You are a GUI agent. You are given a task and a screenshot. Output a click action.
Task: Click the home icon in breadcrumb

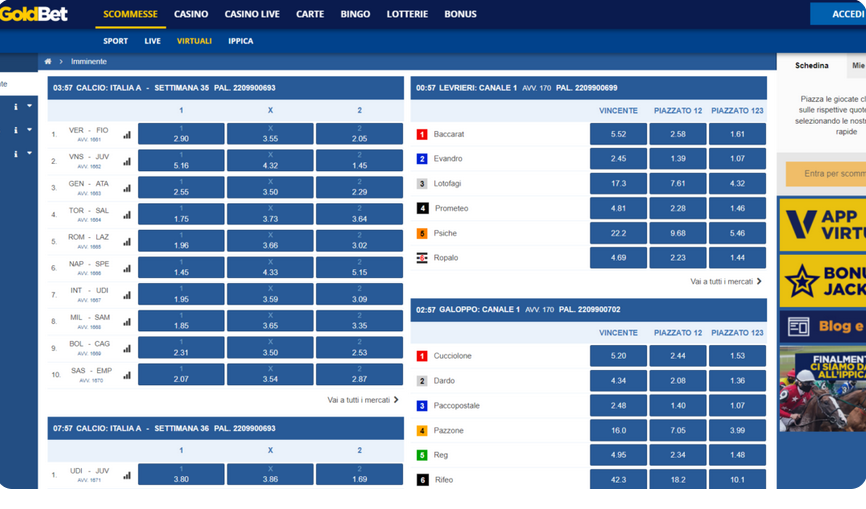[48, 61]
